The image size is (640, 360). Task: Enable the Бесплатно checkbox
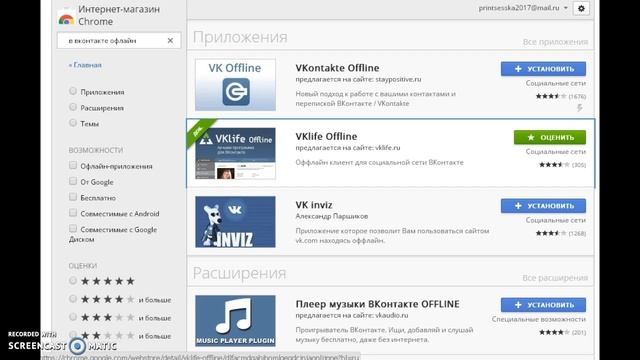pos(73,197)
